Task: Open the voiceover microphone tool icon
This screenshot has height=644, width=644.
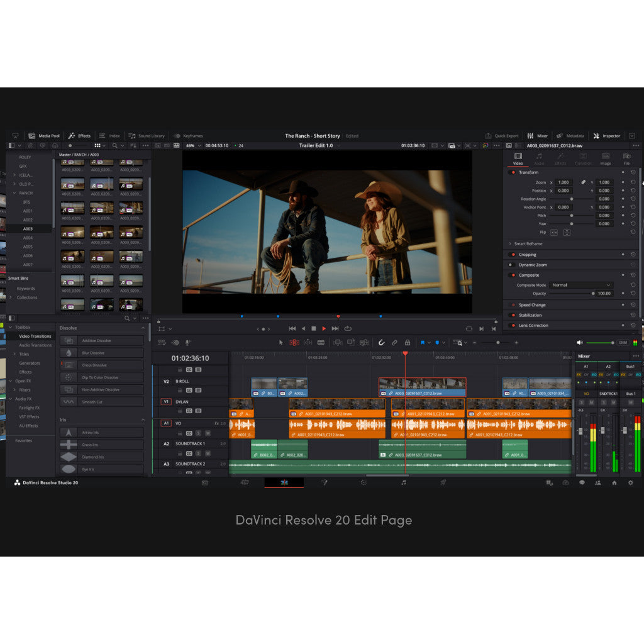Action: coord(187,343)
